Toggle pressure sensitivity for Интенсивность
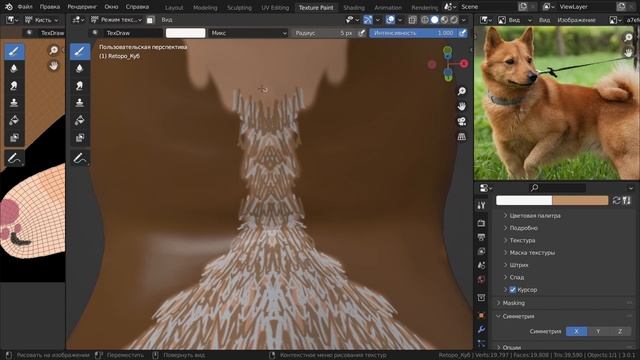Screen dimensions: 640x360 [x=462, y=33]
